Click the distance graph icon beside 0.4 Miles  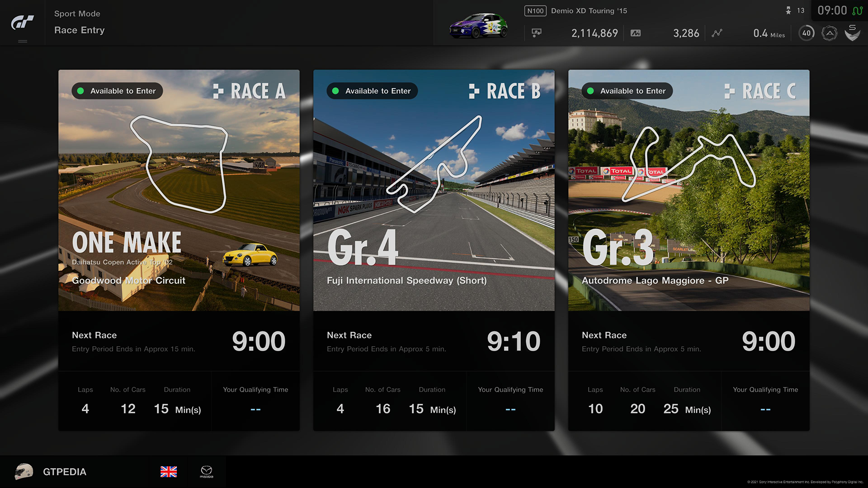[717, 33]
